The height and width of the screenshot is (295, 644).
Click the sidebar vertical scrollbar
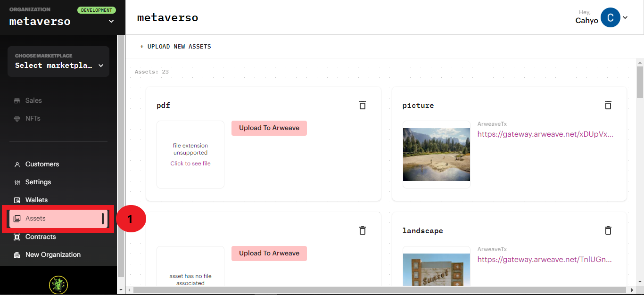(121, 156)
